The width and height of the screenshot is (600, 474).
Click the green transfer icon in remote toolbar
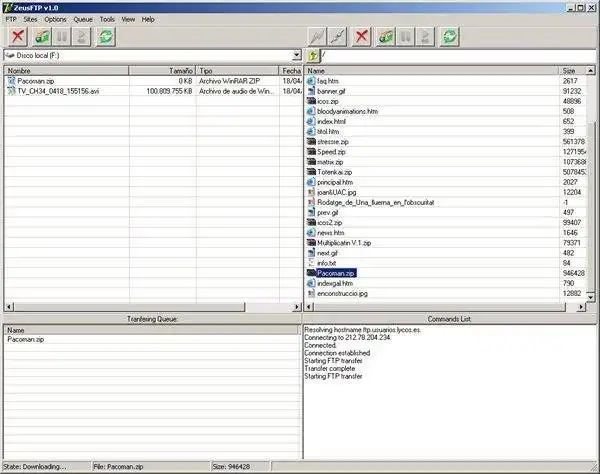(x=386, y=37)
